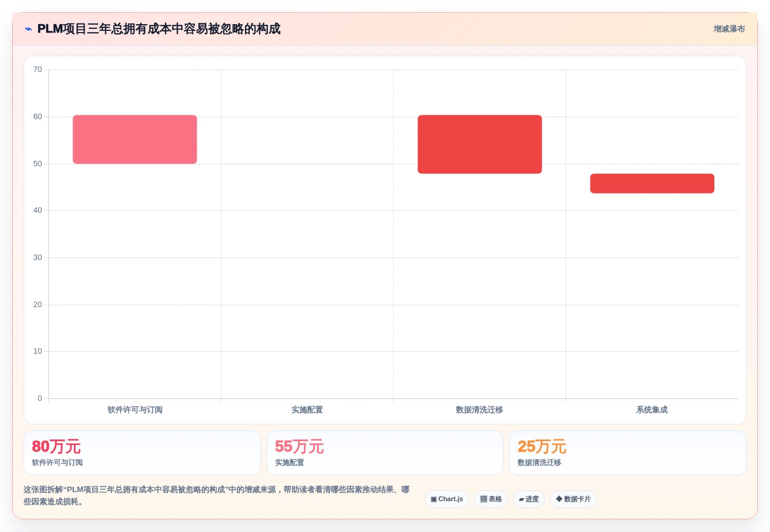Click the 增减瀑布 label in the header
This screenshot has height=532, width=770.
[x=729, y=29]
